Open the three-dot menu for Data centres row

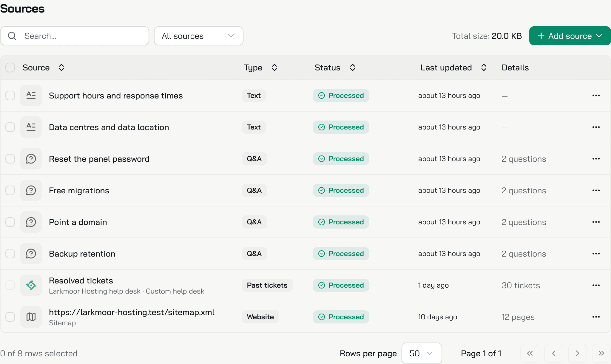point(596,127)
